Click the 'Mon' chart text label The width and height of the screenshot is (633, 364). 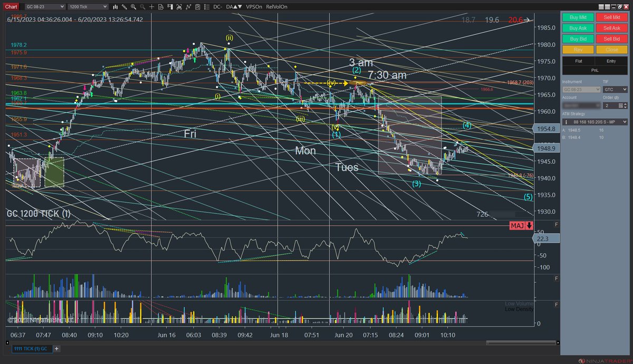tap(305, 151)
